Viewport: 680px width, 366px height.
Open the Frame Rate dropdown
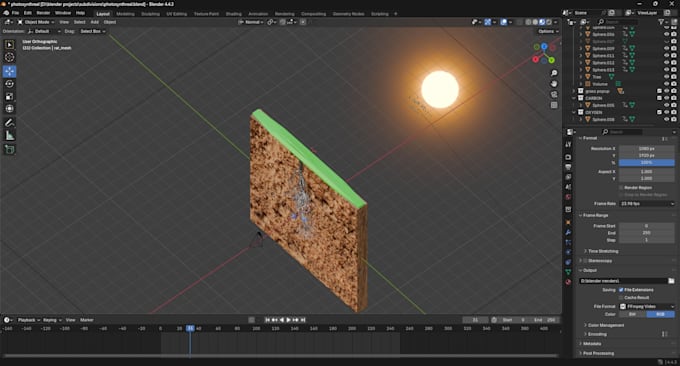point(647,203)
